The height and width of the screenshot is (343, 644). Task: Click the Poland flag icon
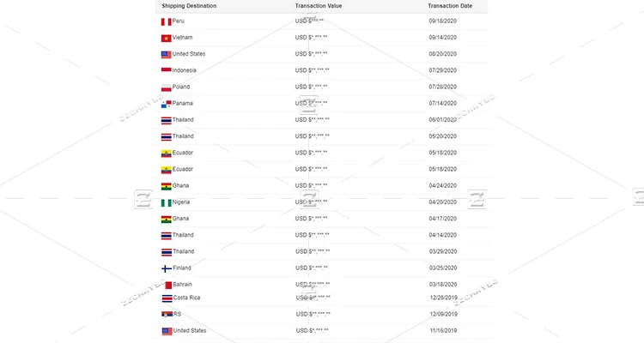pyautogui.click(x=166, y=87)
